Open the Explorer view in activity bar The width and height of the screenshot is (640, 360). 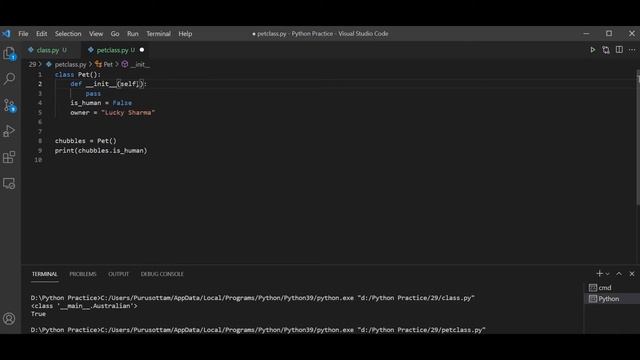pos(9,53)
